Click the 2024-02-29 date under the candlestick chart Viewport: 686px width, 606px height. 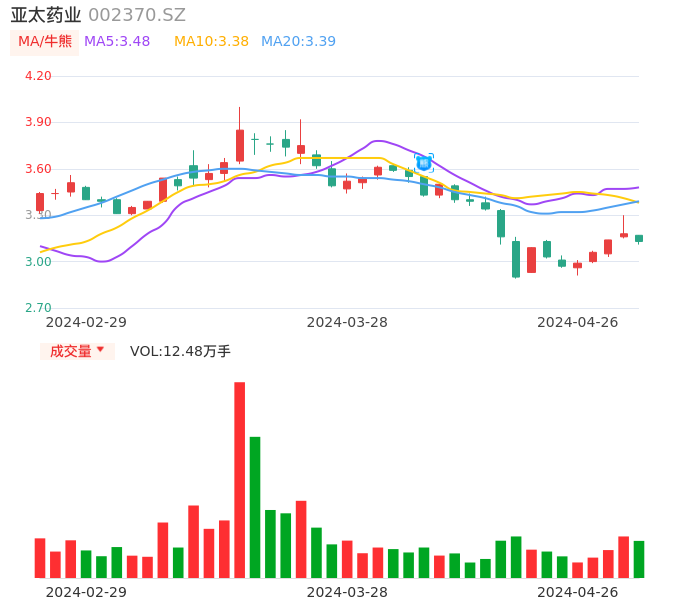86,322
